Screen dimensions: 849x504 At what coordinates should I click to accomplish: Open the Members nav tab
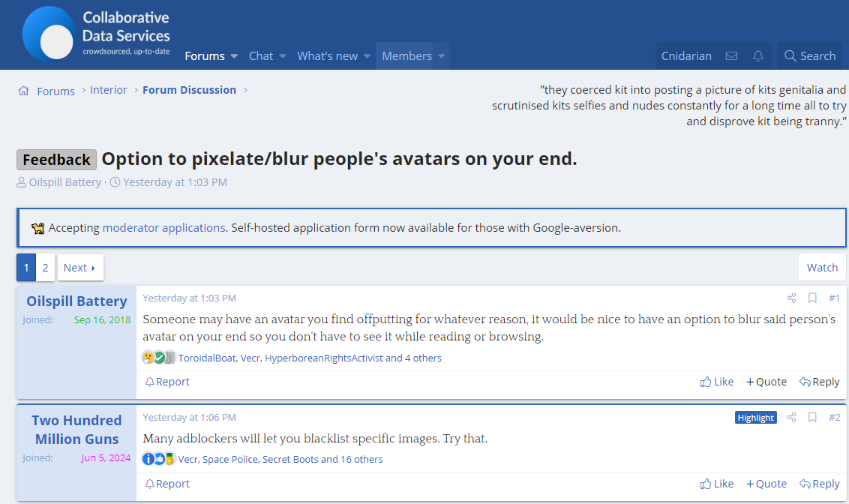click(406, 55)
